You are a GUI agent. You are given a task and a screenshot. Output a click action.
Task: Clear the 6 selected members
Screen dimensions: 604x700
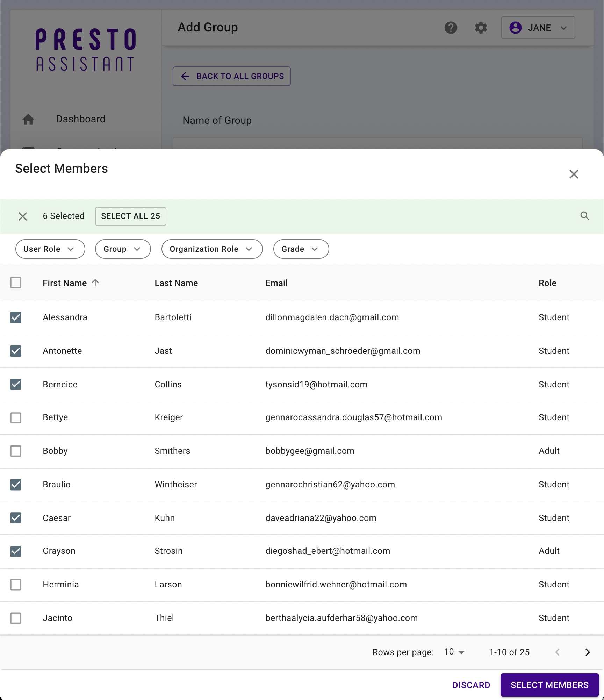tap(23, 216)
